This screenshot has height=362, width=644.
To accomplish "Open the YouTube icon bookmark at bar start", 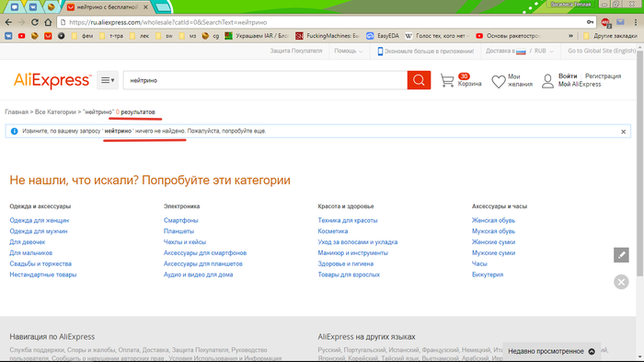I will tap(21, 36).
